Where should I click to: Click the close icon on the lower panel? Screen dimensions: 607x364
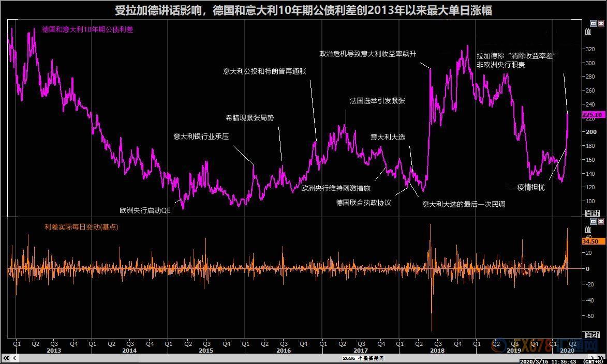click(x=600, y=221)
